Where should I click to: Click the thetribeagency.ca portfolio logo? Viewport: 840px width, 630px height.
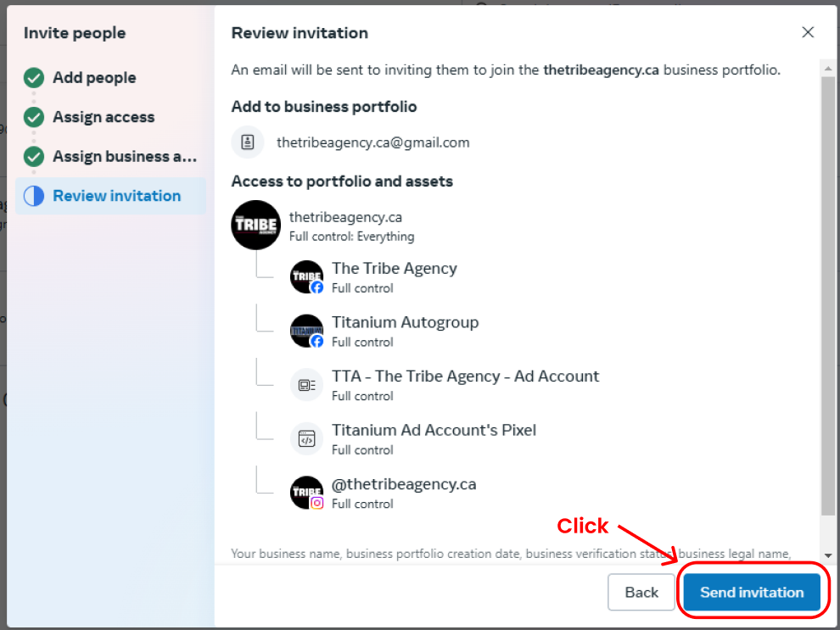[x=255, y=225]
